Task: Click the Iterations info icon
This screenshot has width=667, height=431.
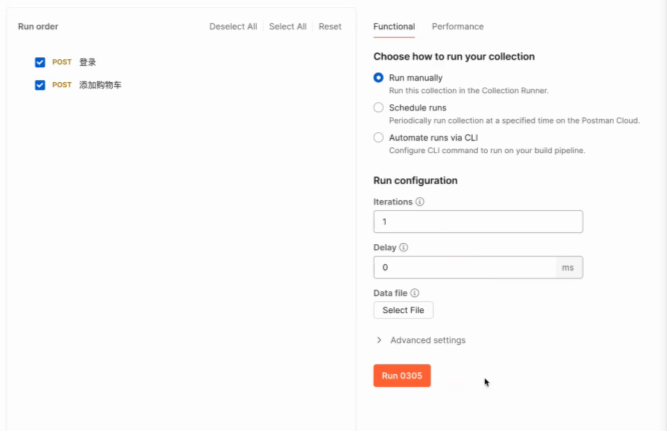Action: 420,202
